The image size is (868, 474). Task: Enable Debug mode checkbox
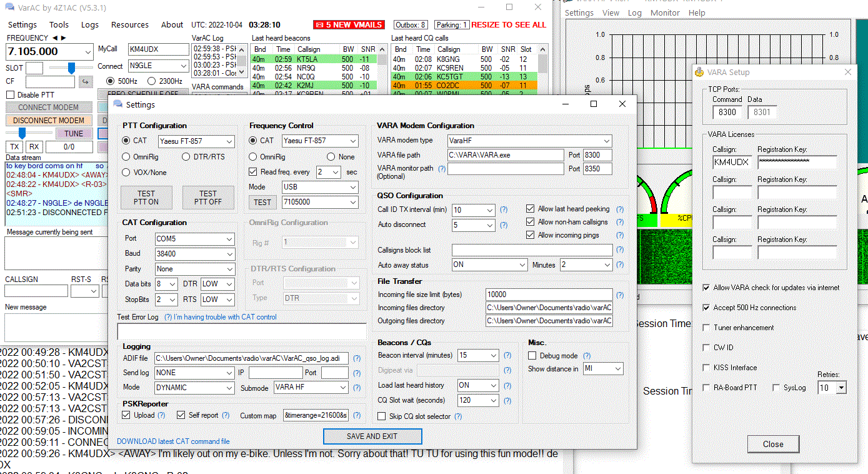pos(532,355)
